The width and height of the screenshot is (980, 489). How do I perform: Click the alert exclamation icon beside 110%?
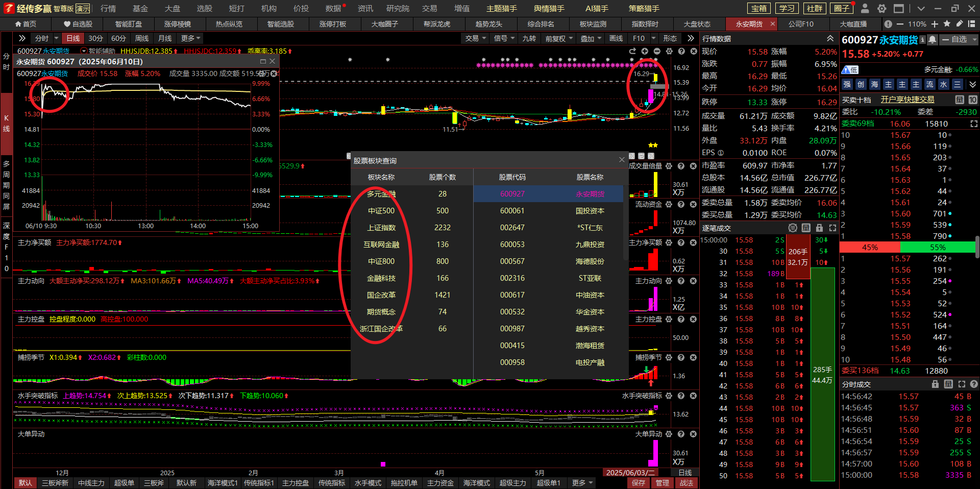point(888,24)
